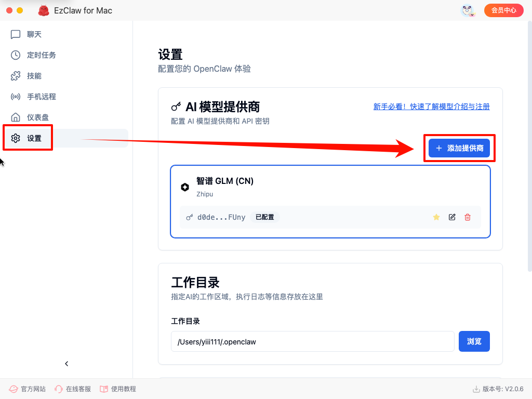Viewport: 532px width, 399px height.
Task: Collapse the sidebar with the chevron
Action: tap(66, 364)
